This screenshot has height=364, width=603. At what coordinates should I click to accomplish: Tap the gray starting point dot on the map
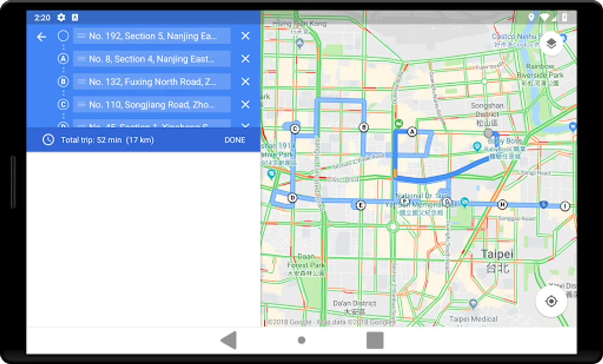click(488, 133)
